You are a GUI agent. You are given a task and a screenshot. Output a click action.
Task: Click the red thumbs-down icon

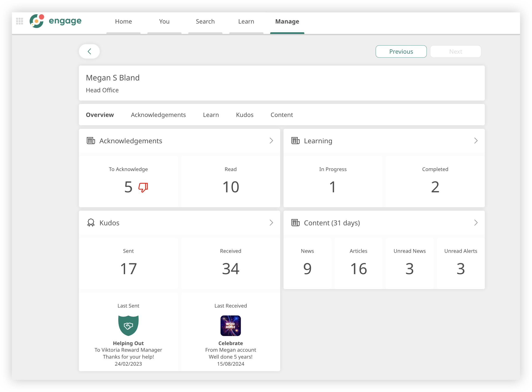coord(143,187)
